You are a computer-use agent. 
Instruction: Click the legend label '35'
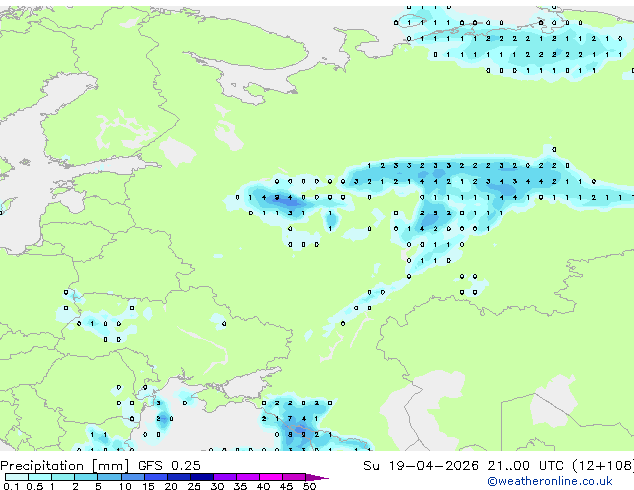coord(240,486)
